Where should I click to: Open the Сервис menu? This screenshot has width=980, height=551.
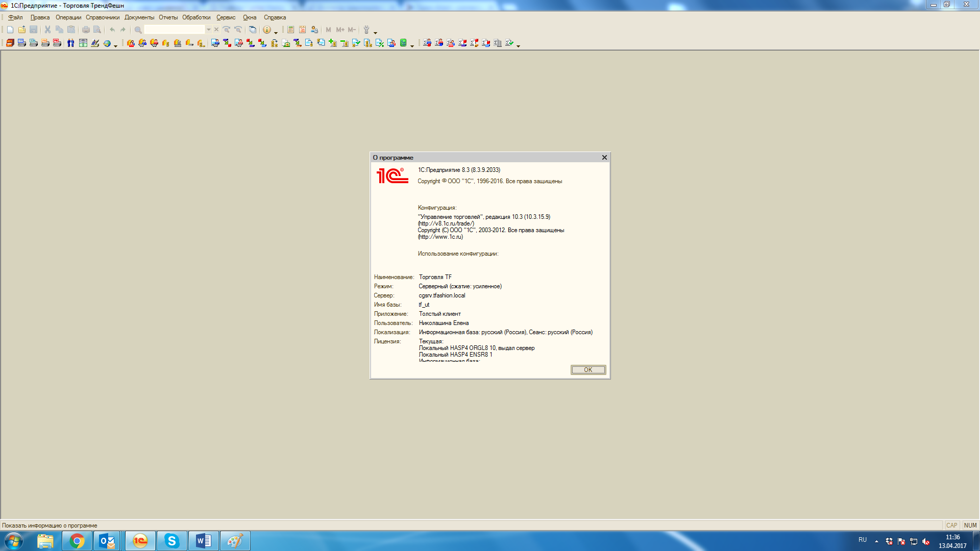tap(226, 17)
